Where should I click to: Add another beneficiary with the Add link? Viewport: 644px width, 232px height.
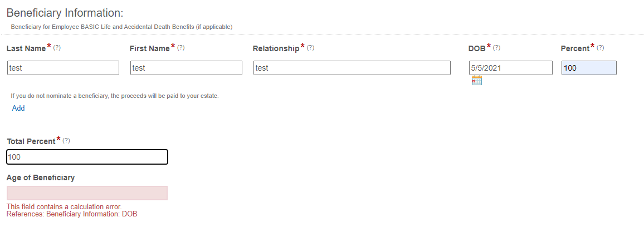(18, 108)
